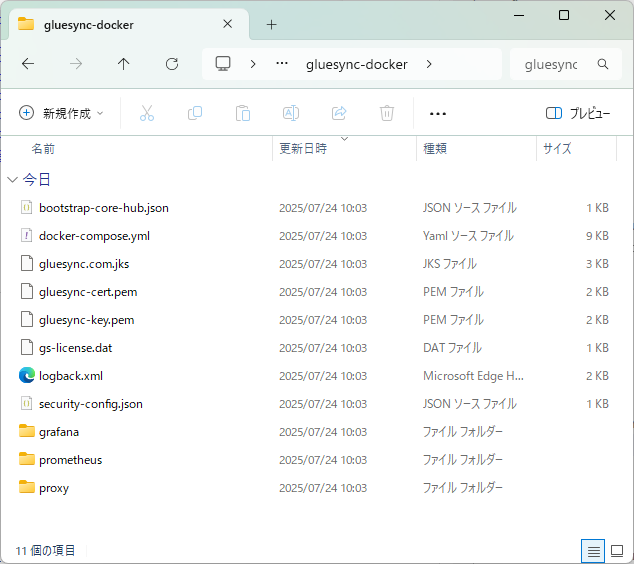Click gluesync-docker in the address bar
The height and width of the screenshot is (564, 634).
357,64
